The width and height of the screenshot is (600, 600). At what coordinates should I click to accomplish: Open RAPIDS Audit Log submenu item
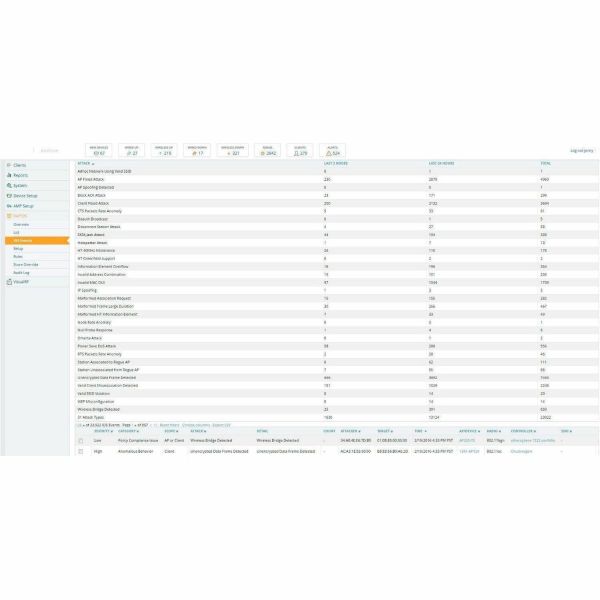pyautogui.click(x=21, y=273)
